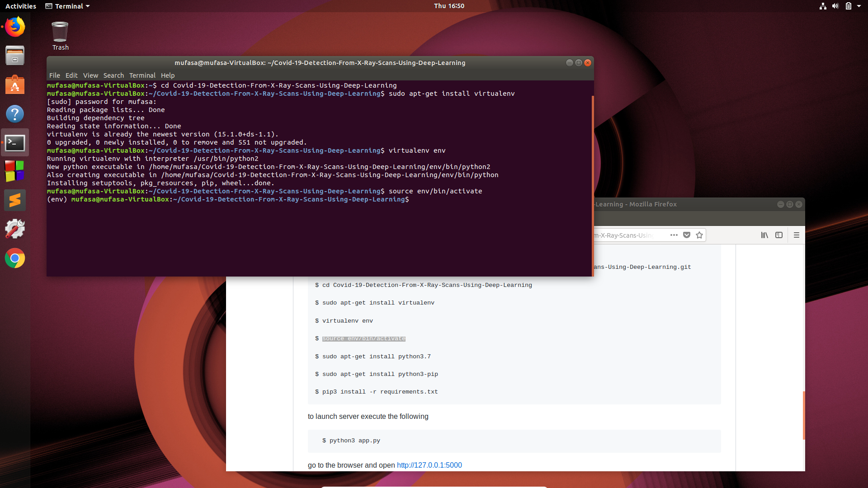Open page actions three-dot menu
The width and height of the screenshot is (868, 488).
(x=674, y=235)
